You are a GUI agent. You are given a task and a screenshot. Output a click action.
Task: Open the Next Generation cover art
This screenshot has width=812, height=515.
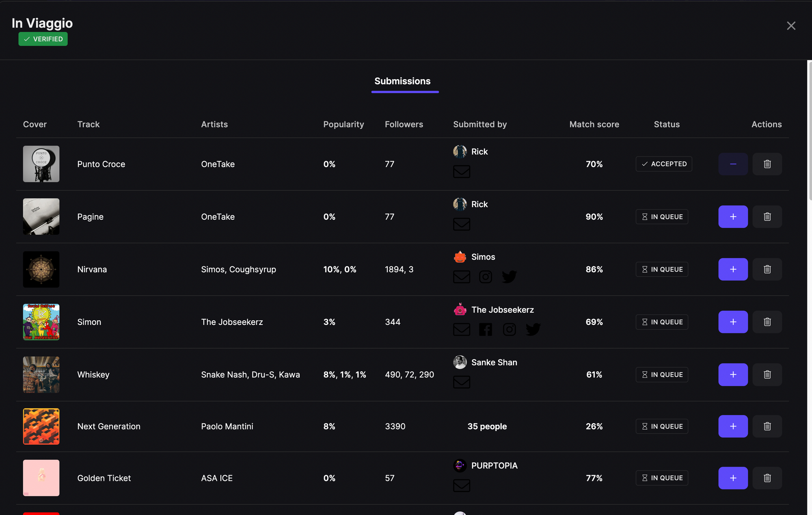[x=41, y=426]
